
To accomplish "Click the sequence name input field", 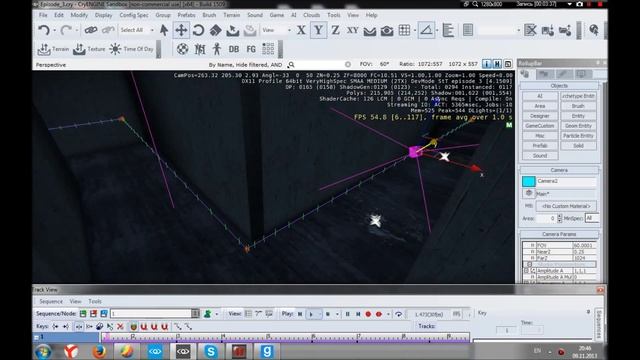I will (x=151, y=313).
